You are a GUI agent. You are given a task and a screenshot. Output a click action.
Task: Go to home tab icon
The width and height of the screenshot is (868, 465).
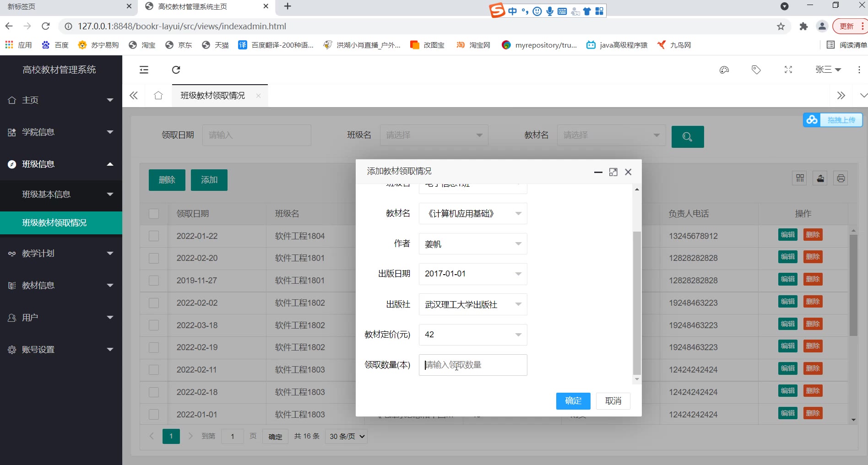(158, 95)
